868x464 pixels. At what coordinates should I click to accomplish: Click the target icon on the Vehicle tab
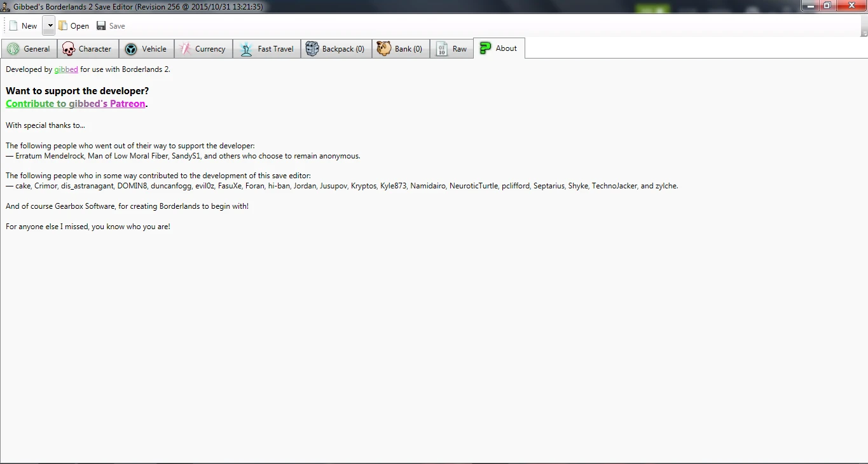pos(130,48)
